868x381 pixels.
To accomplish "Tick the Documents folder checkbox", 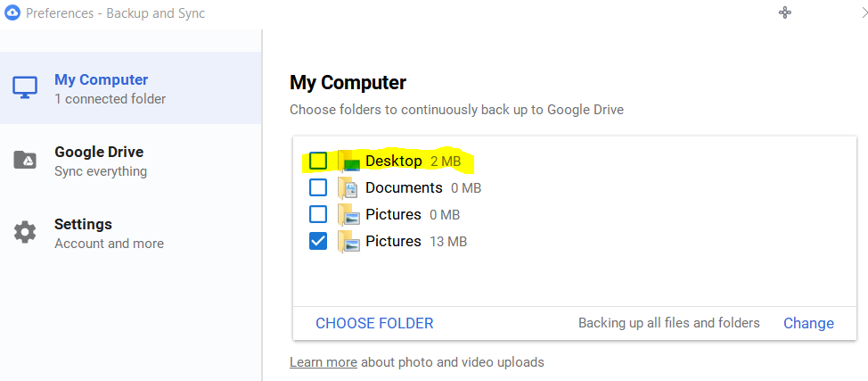I will tap(318, 187).
